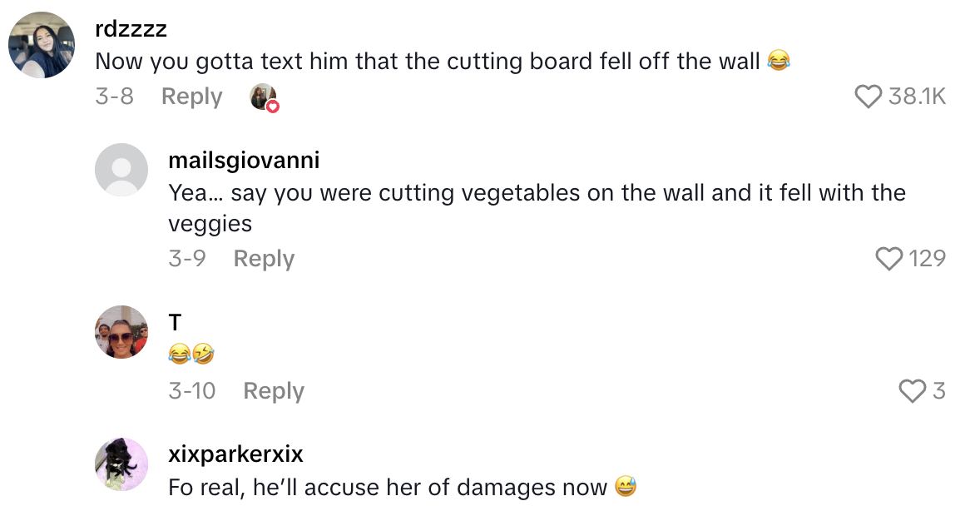This screenshot has height=506, width=980.
Task: Like mailsgiovanni's reply with the heart
Action: (x=889, y=260)
